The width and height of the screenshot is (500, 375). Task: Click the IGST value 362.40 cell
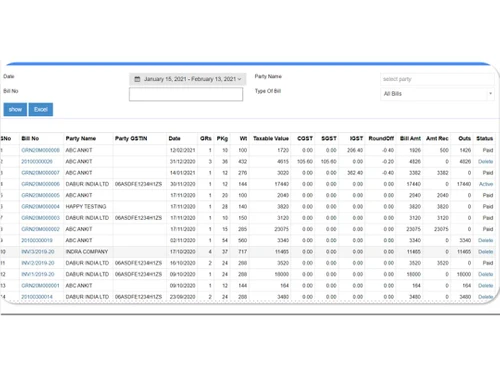pyautogui.click(x=355, y=173)
